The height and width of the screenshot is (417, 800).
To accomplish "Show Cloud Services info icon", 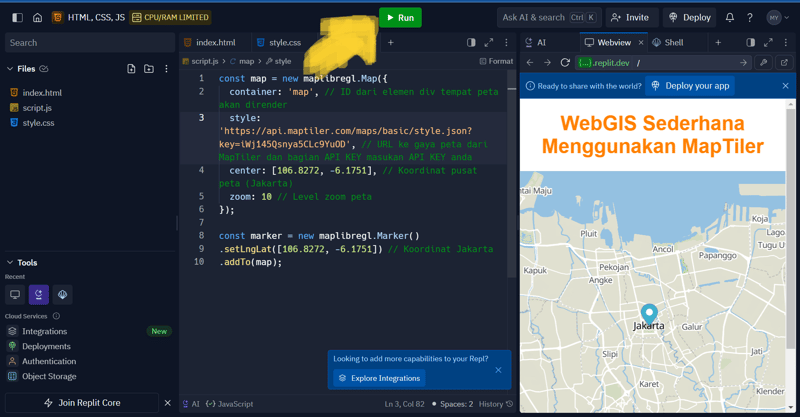I will coord(56,316).
